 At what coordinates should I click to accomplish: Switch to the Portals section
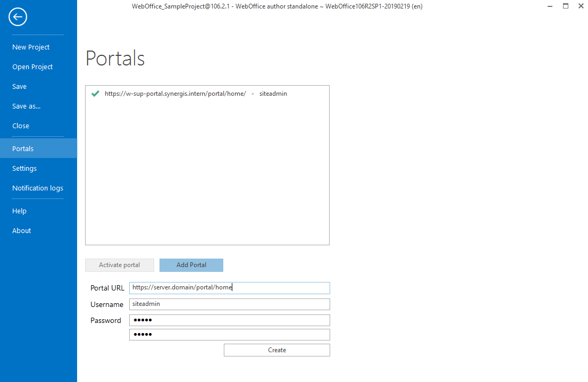click(23, 148)
